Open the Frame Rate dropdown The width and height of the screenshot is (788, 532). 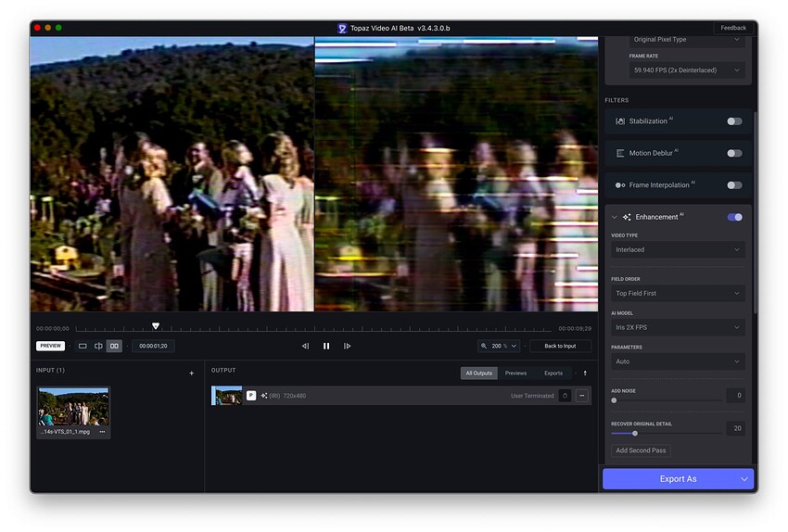coord(686,70)
